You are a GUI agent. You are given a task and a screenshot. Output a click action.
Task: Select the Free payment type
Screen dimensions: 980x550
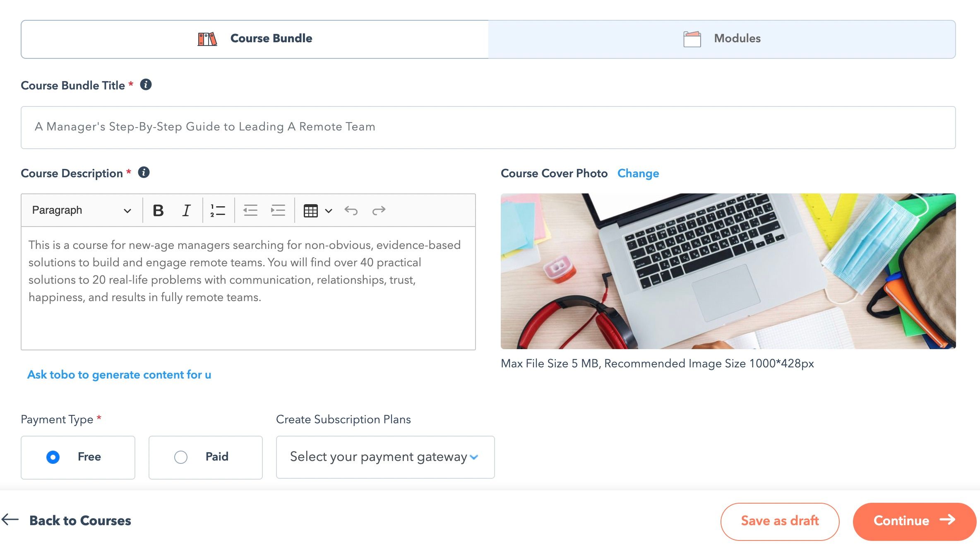coord(53,457)
